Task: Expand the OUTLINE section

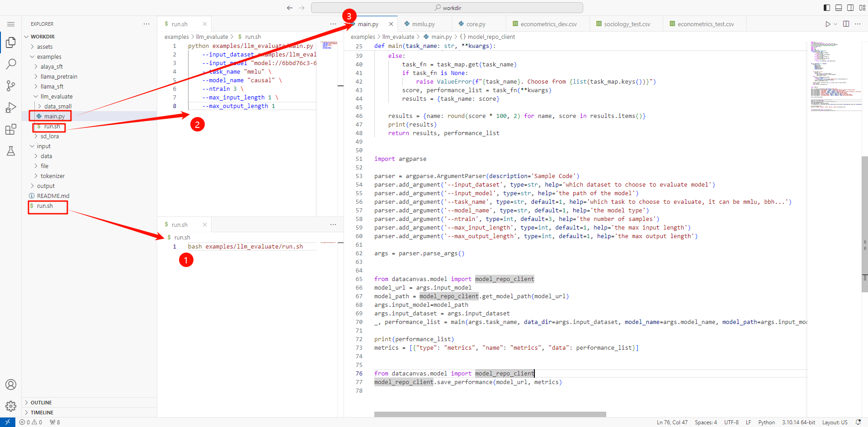Action: tap(41, 403)
